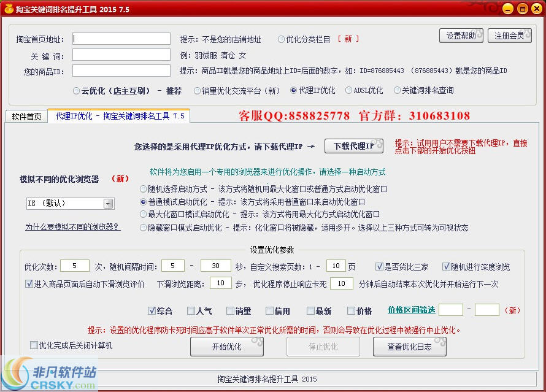Click the 官方群: 310683108 text
Viewport: 546px width, 392px height.
tap(414, 116)
